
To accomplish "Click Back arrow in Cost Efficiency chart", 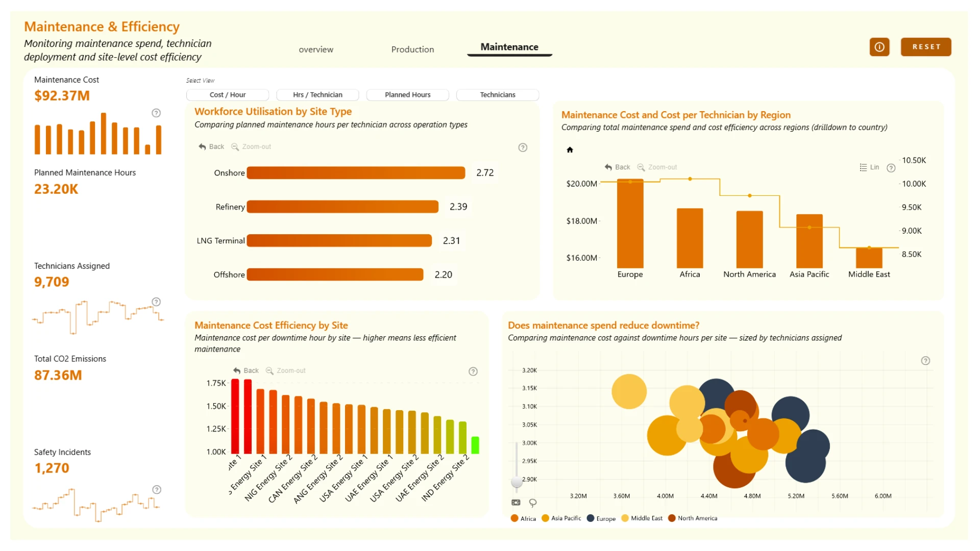I will tap(246, 370).
